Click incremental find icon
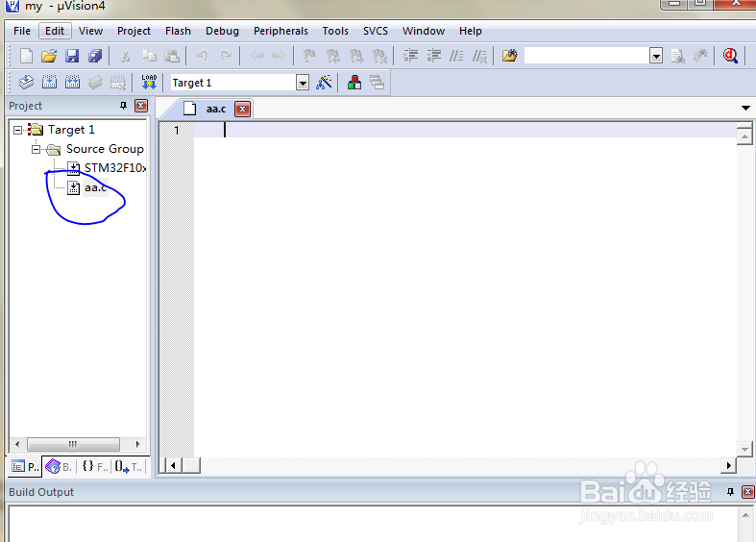 [700, 56]
